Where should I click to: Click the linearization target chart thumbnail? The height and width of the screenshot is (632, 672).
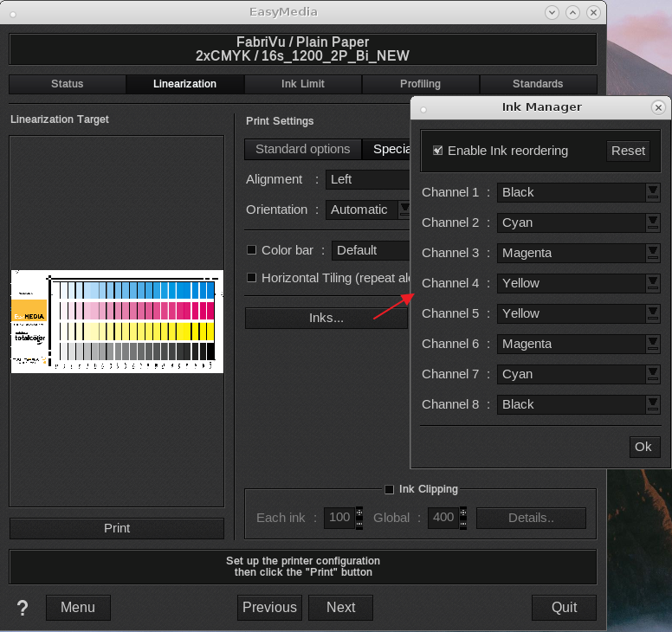click(x=117, y=321)
